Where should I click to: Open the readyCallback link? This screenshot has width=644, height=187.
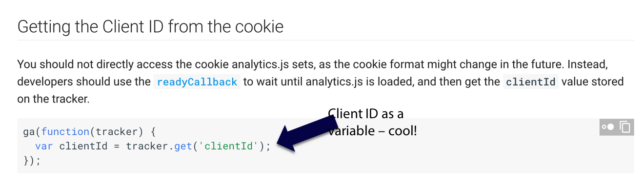197,82
